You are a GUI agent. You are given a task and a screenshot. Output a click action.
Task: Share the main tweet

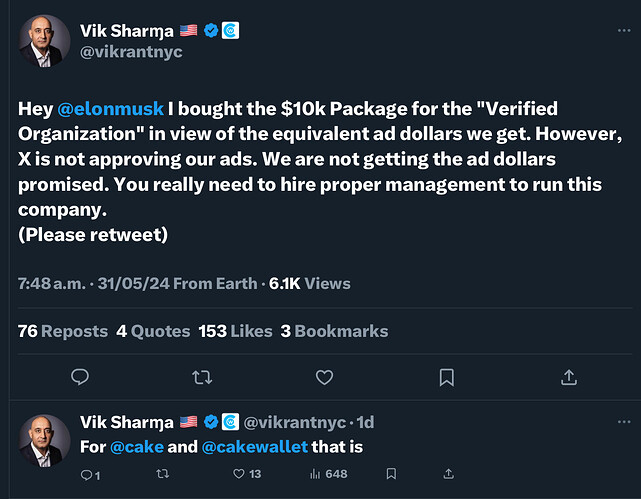pyautogui.click(x=569, y=377)
